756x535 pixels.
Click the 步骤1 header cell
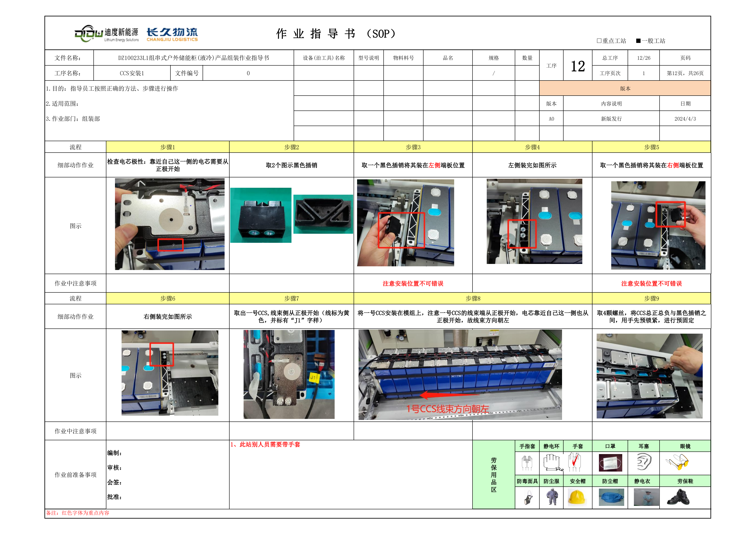tap(168, 147)
